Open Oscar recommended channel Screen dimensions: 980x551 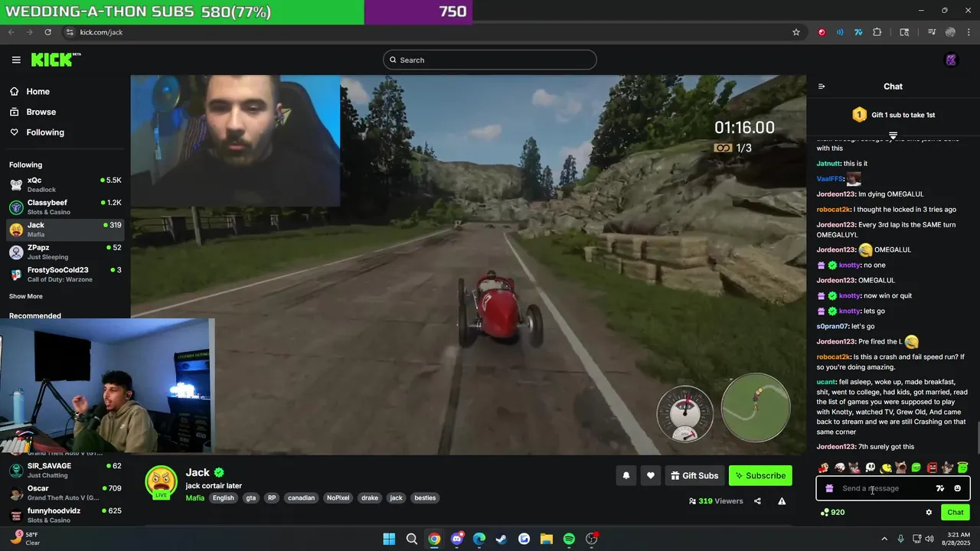pyautogui.click(x=65, y=492)
